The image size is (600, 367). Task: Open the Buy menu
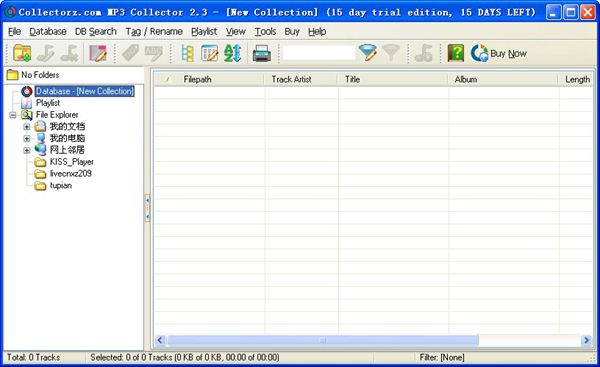click(292, 31)
